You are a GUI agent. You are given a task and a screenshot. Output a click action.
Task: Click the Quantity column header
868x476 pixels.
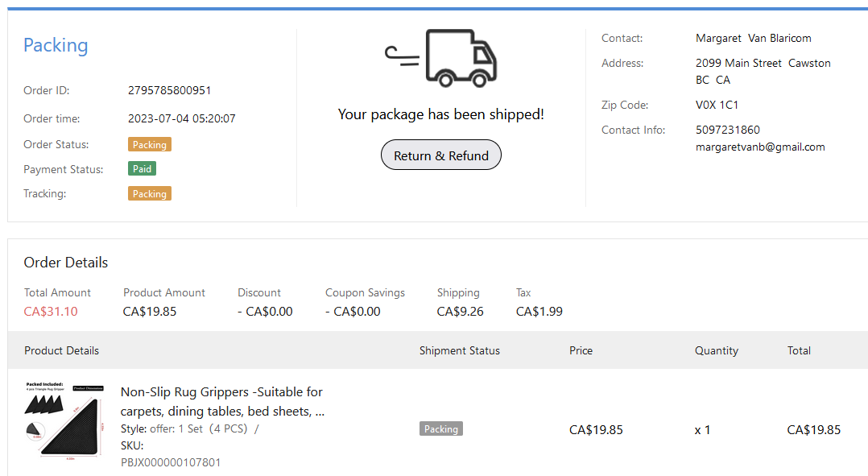tap(716, 350)
